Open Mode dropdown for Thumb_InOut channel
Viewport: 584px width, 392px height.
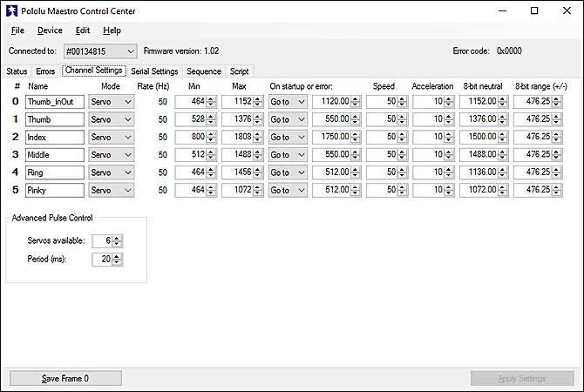(111, 102)
